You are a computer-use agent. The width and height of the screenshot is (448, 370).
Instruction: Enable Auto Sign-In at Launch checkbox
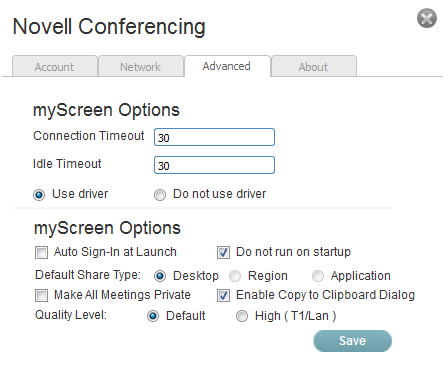[41, 252]
